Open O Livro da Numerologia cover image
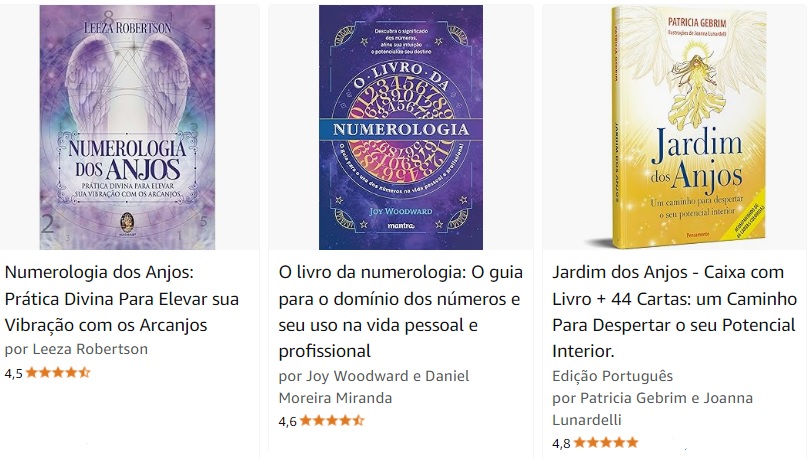Image resolution: width=809 pixels, height=459 pixels. [401, 127]
